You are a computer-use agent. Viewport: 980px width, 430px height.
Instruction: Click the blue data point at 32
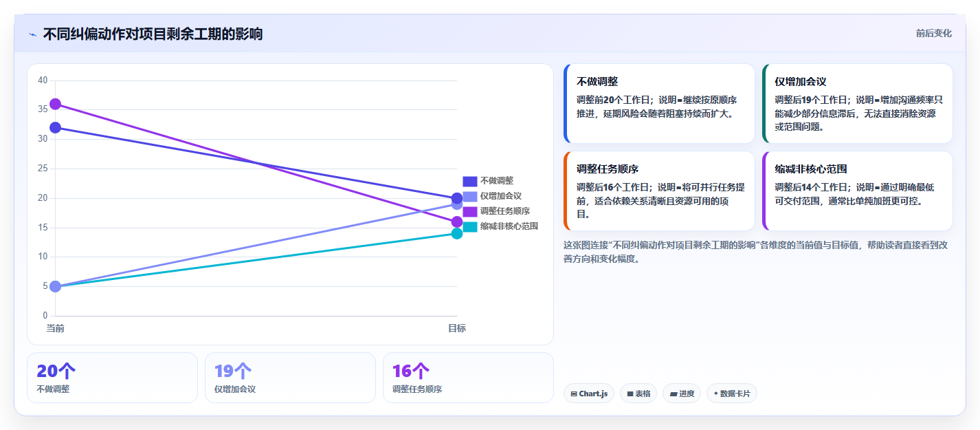[56, 127]
